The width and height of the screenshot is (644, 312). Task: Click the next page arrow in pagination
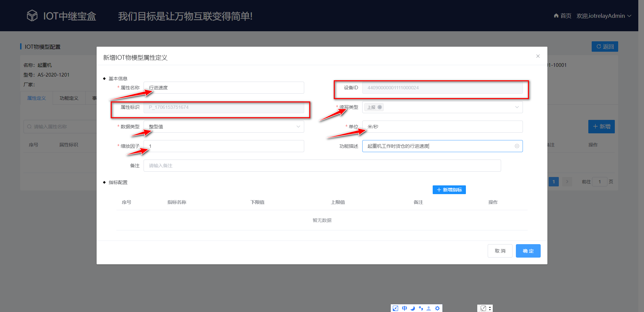(567, 181)
